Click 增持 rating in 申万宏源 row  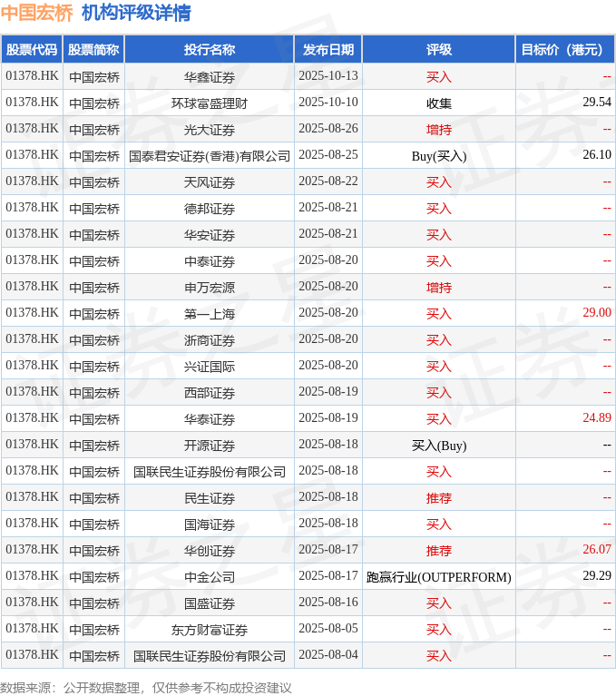click(439, 288)
